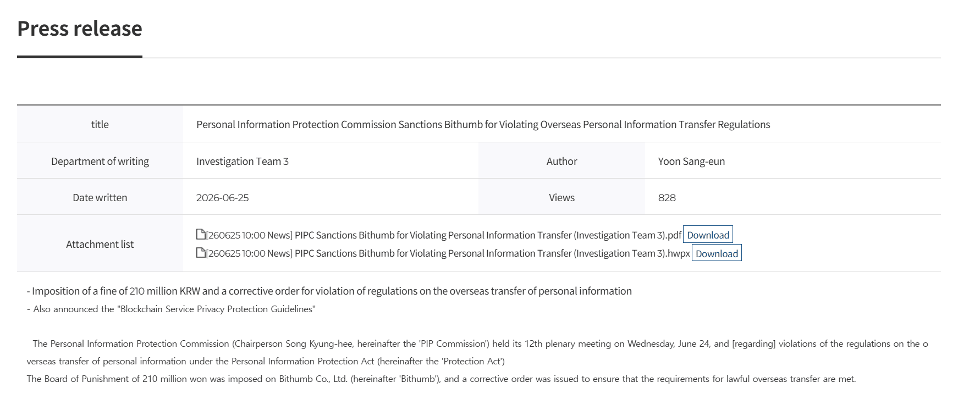
Task: Click the date 2026-06-25
Action: click(x=222, y=197)
